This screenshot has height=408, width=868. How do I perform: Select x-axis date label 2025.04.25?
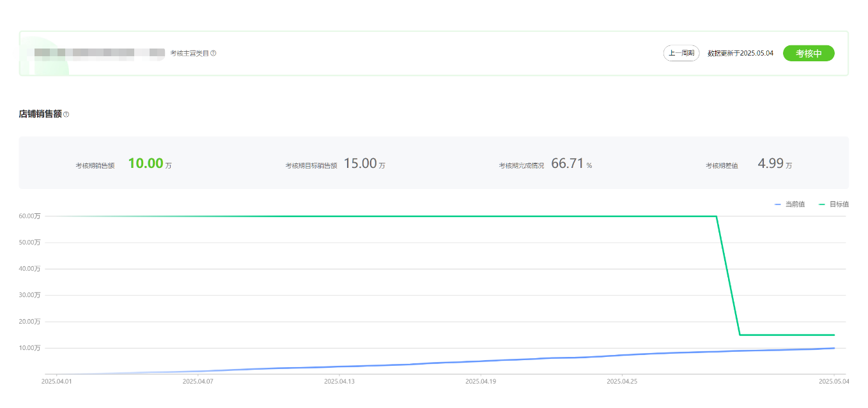[622, 382]
